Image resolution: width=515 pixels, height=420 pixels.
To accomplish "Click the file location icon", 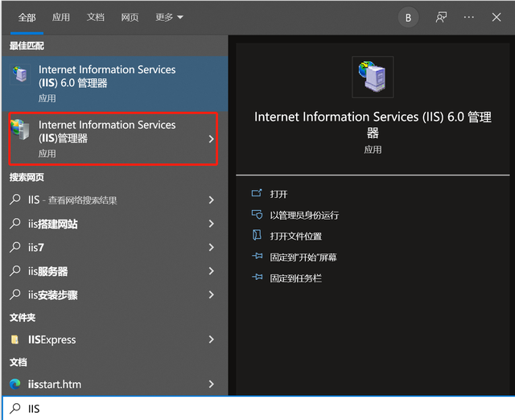I will point(257,235).
